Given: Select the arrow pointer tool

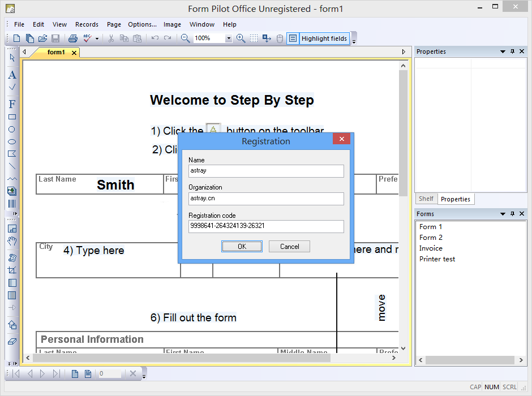Looking at the screenshot, I should pos(12,58).
